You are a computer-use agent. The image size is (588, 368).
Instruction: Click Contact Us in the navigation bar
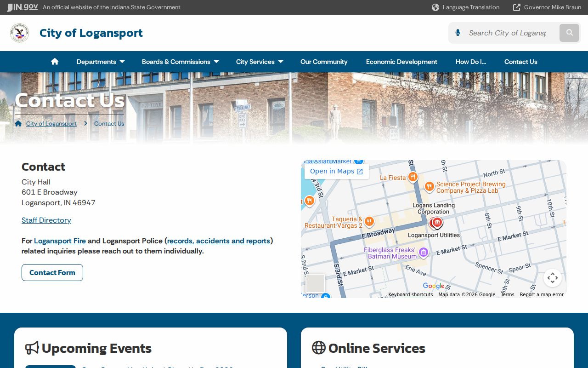pyautogui.click(x=521, y=62)
